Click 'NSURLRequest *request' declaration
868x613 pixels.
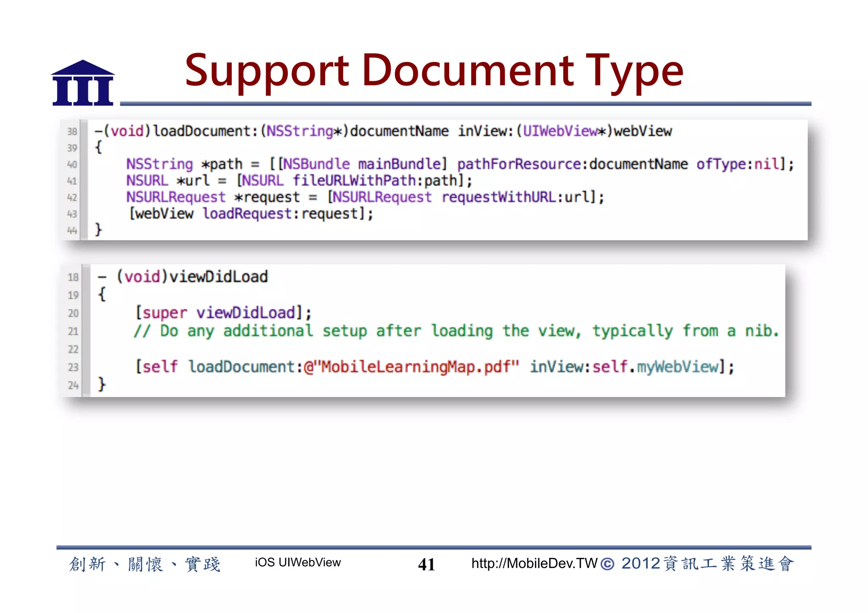[x=213, y=197]
